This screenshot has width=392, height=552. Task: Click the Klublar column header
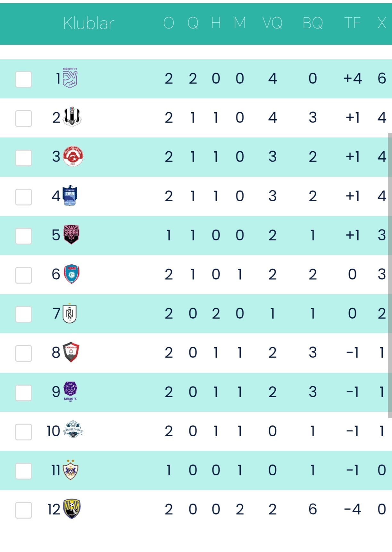(88, 23)
